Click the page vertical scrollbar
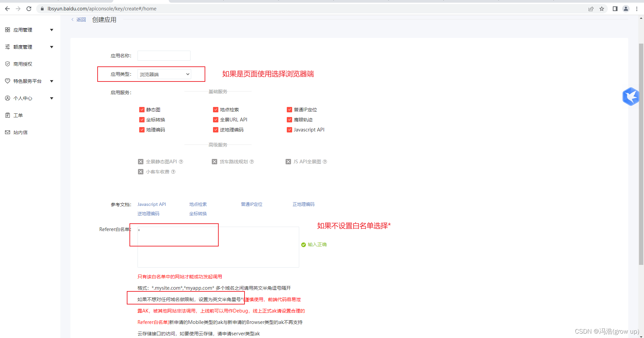The image size is (644, 338). (641, 154)
